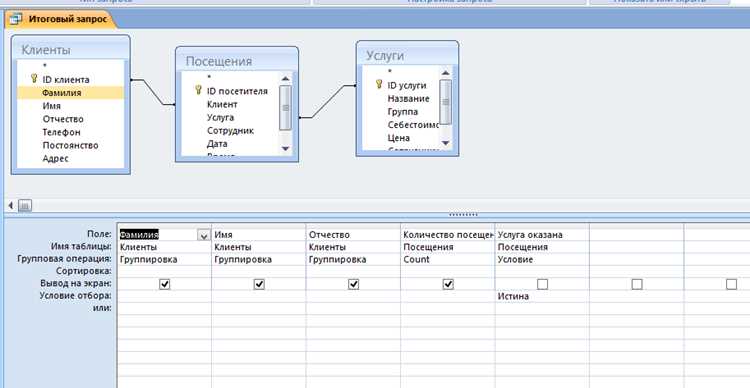Image resolution: width=750 pixels, height=388 pixels.
Task: Click the Услуга оказана field cell
Action: [542, 235]
